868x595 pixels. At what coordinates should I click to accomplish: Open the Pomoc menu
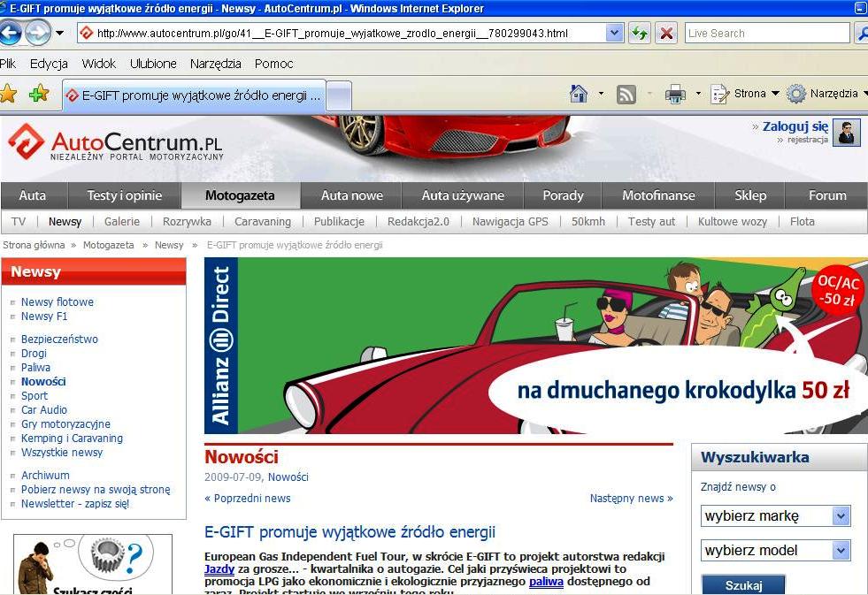point(274,64)
